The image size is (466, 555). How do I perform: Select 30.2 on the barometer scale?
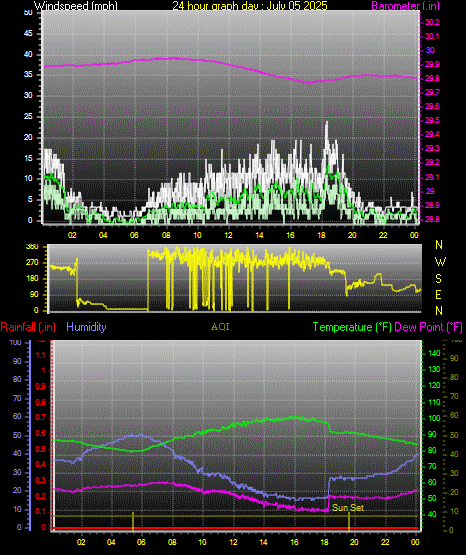(432, 22)
